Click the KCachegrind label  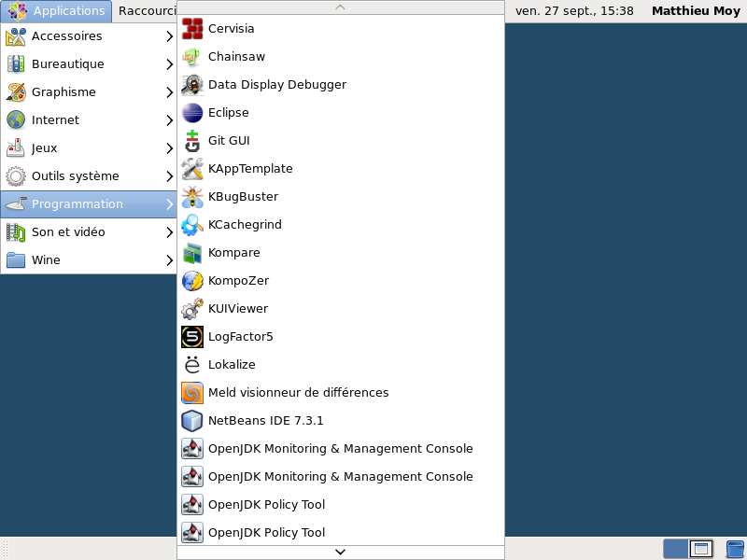[245, 225]
